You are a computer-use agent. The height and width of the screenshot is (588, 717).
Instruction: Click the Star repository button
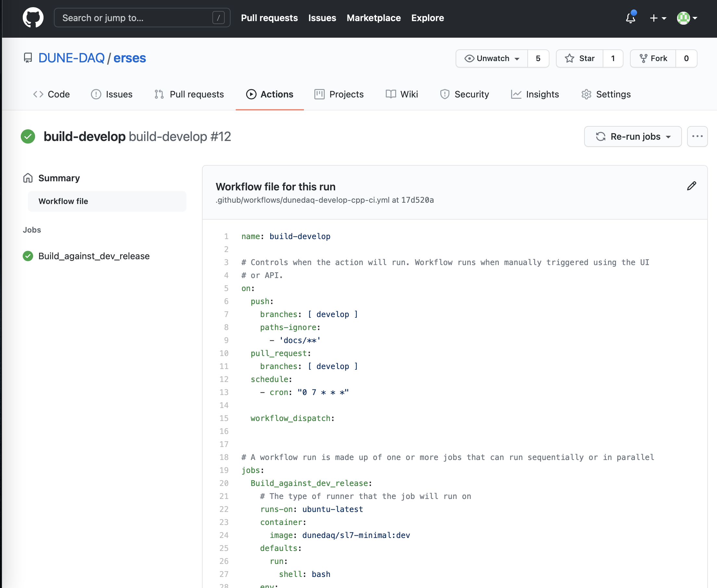tap(580, 58)
